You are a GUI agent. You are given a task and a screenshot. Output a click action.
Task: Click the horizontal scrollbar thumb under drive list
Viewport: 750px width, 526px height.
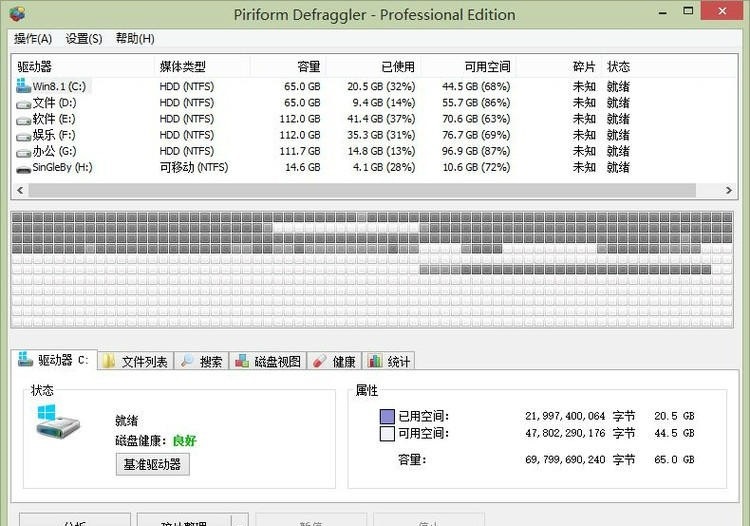click(x=362, y=190)
